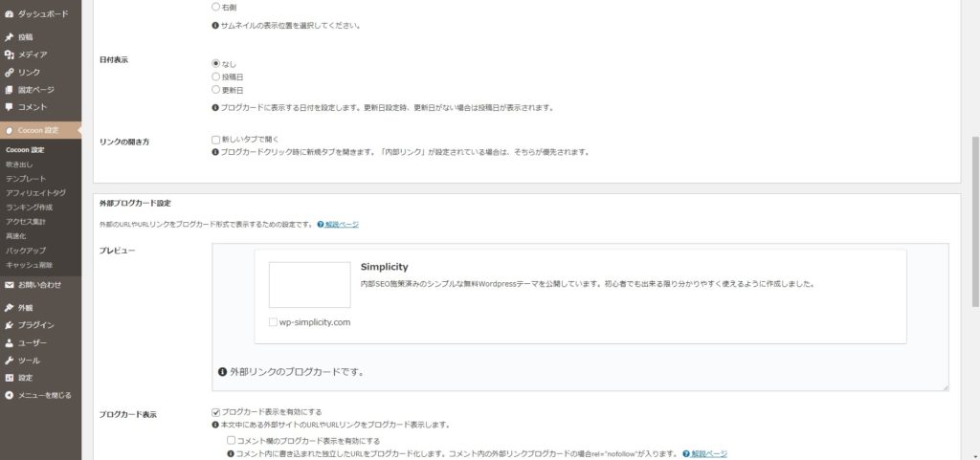Click the help icon beside コメント欄 解説ページ
The image size is (980, 460).
pyautogui.click(x=686, y=453)
